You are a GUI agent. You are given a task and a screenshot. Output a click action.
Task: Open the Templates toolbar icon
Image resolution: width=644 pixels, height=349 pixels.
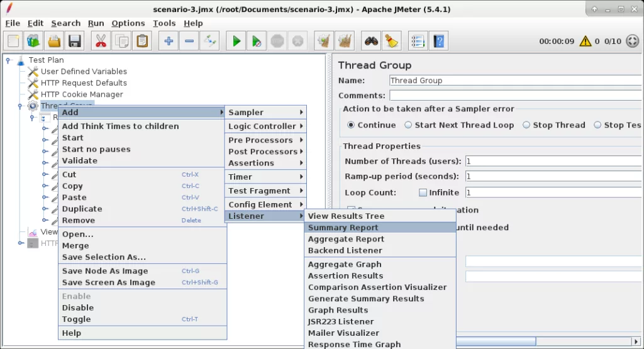click(x=33, y=41)
